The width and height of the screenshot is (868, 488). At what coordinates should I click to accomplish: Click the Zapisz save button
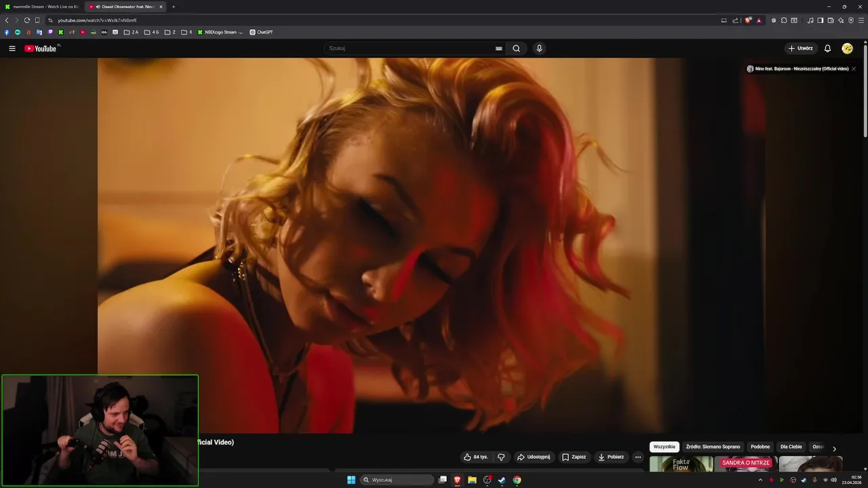[x=574, y=457]
